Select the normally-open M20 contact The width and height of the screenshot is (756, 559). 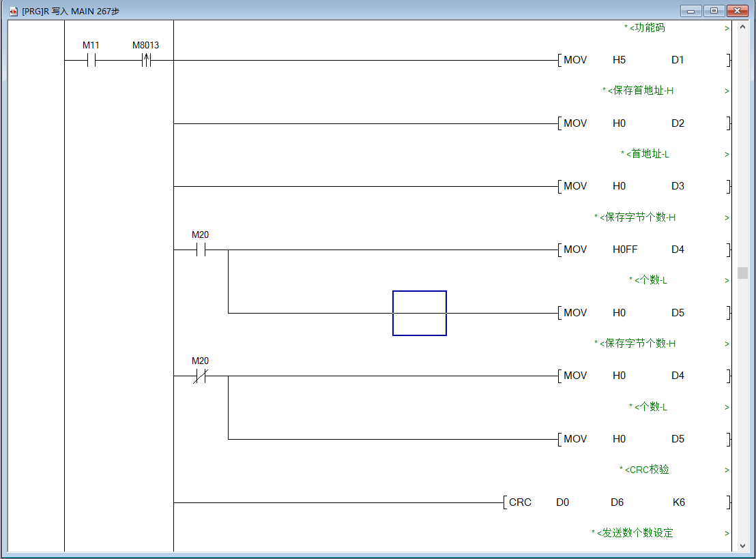click(201, 250)
